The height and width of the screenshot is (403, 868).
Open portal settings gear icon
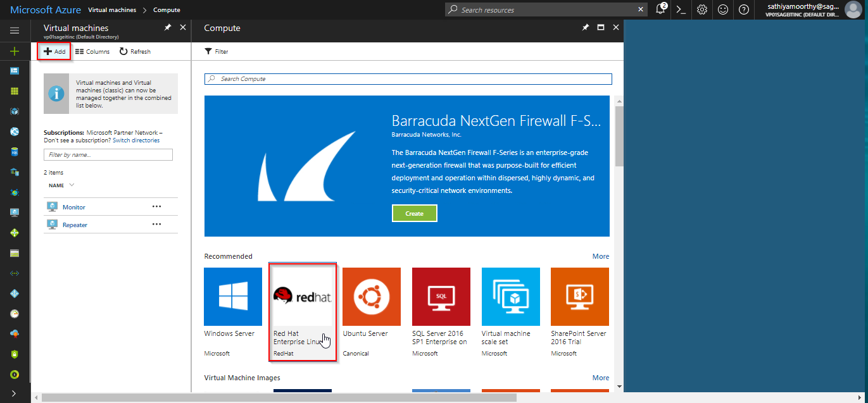(701, 9)
